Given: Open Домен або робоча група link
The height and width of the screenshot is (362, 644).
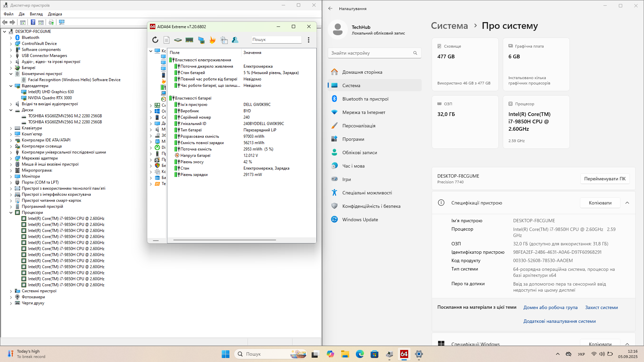Looking at the screenshot, I should [x=550, y=307].
